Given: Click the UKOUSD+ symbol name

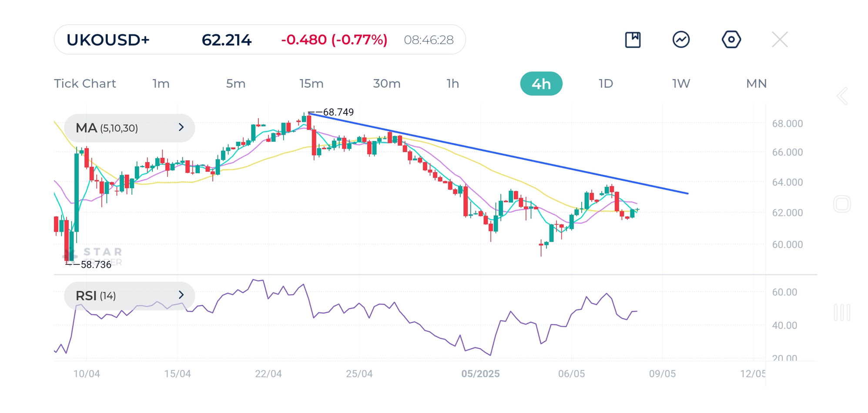Looking at the screenshot, I should 108,40.
